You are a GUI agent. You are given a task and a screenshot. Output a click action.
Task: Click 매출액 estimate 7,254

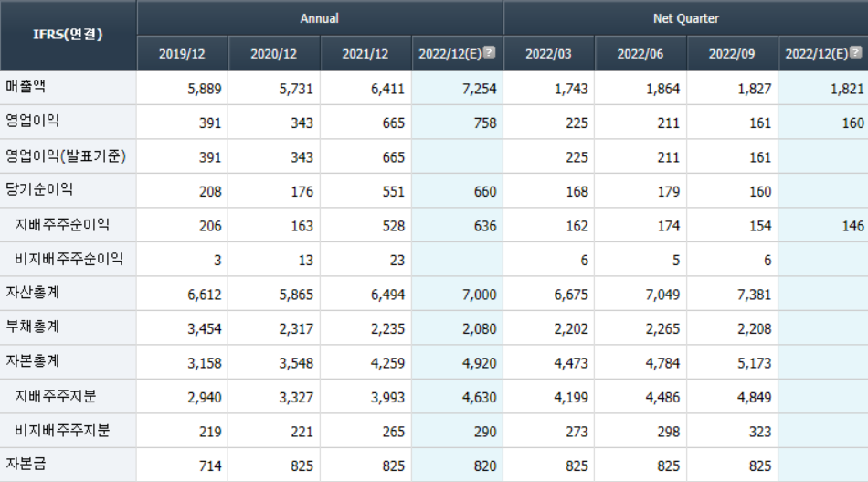click(480, 89)
